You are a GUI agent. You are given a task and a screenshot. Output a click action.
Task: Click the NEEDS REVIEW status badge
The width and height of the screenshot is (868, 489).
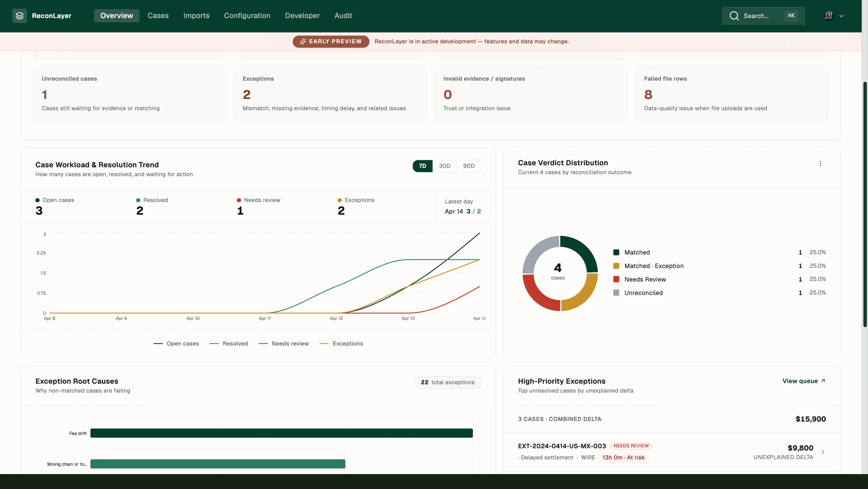[x=631, y=446]
